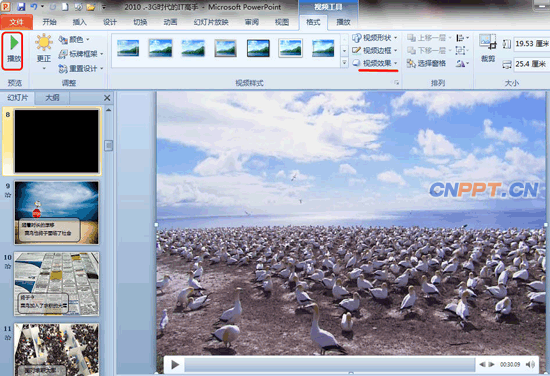Apply the first video style thumbnail

click(x=128, y=48)
